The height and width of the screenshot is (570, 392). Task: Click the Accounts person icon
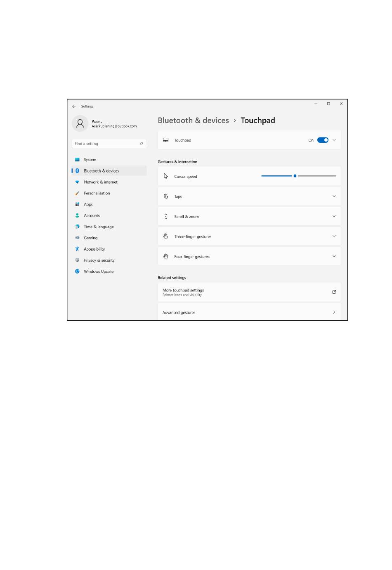[77, 215]
